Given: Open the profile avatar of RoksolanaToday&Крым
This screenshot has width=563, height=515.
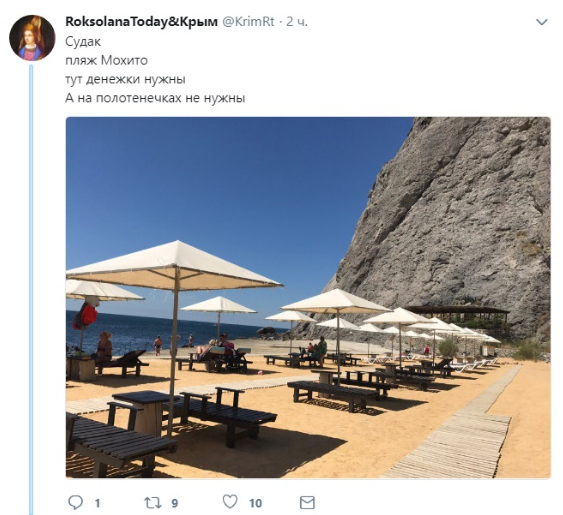Looking at the screenshot, I should [x=32, y=38].
